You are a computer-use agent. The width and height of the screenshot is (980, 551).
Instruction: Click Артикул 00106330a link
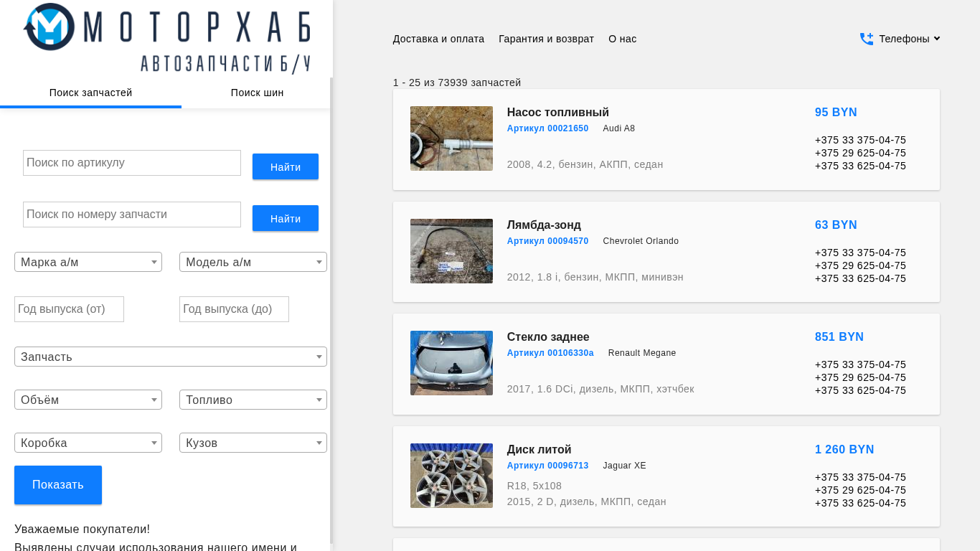click(x=550, y=353)
